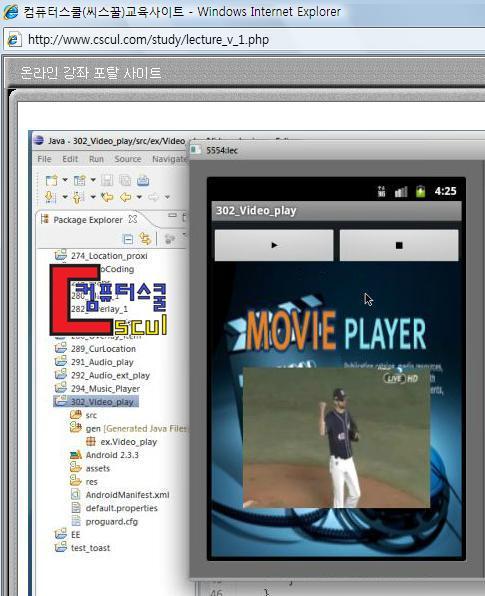Click the greyed Forward navigation arrow

click(x=154, y=197)
